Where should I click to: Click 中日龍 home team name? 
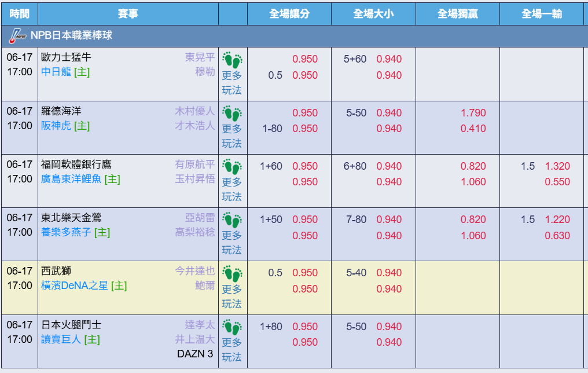click(x=56, y=72)
